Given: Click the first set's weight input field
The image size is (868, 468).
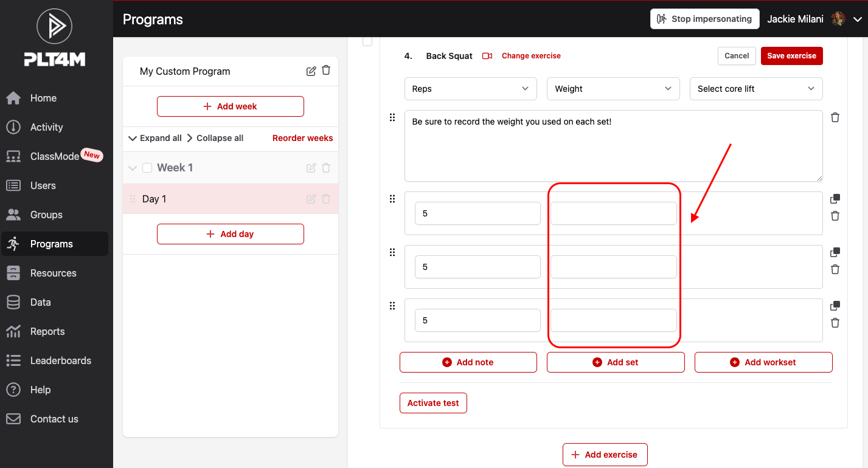Looking at the screenshot, I should click(x=613, y=214).
